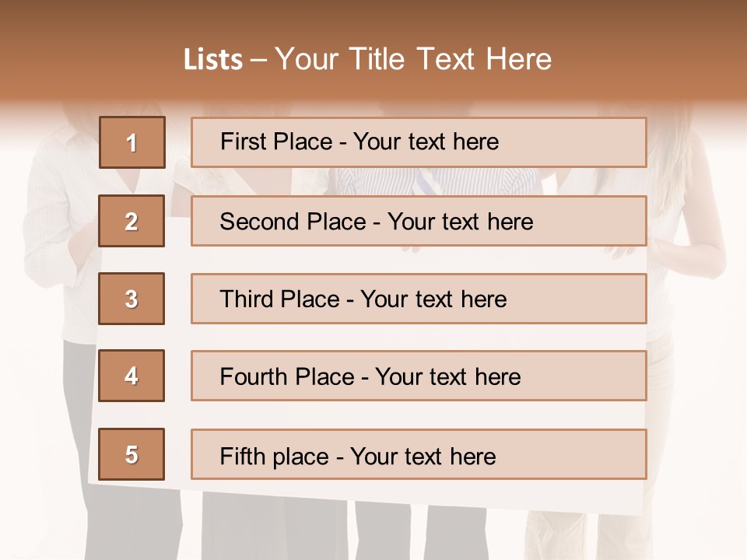Select "Your Title Text Here" in the title

(413, 59)
